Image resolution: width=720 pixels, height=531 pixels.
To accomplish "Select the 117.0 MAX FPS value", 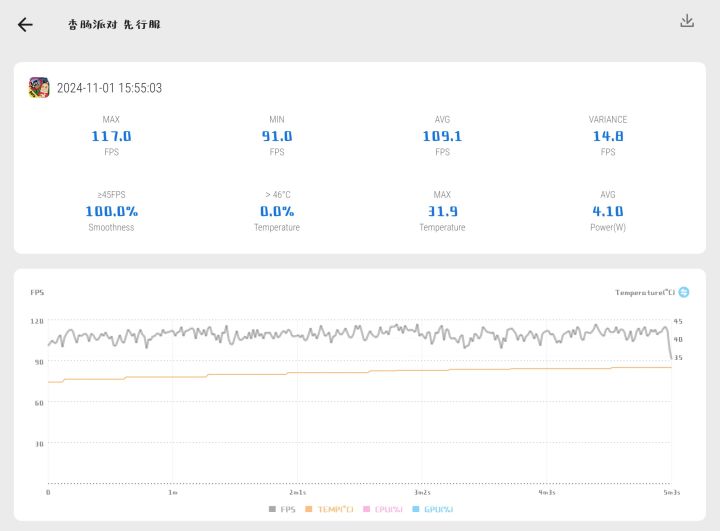I will (111, 136).
